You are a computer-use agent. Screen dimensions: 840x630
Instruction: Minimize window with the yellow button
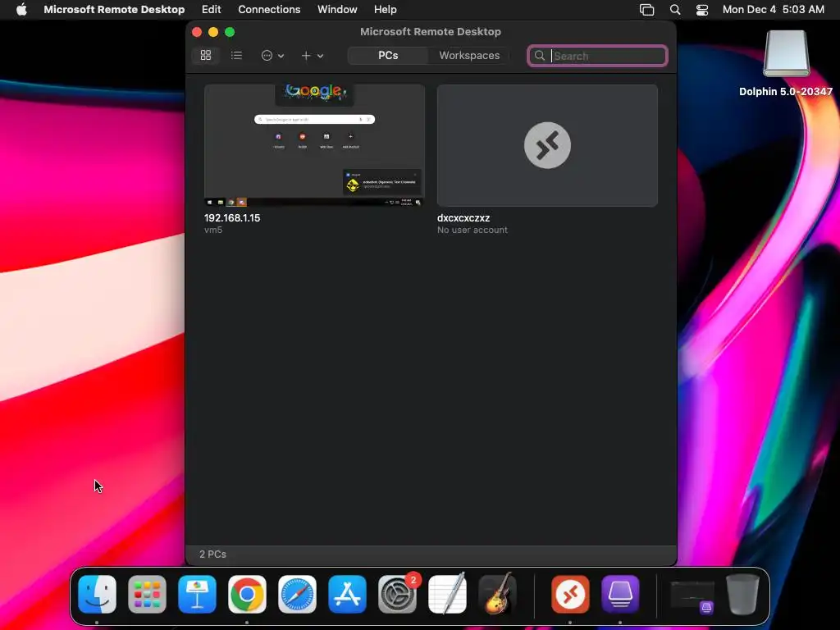[x=213, y=32]
